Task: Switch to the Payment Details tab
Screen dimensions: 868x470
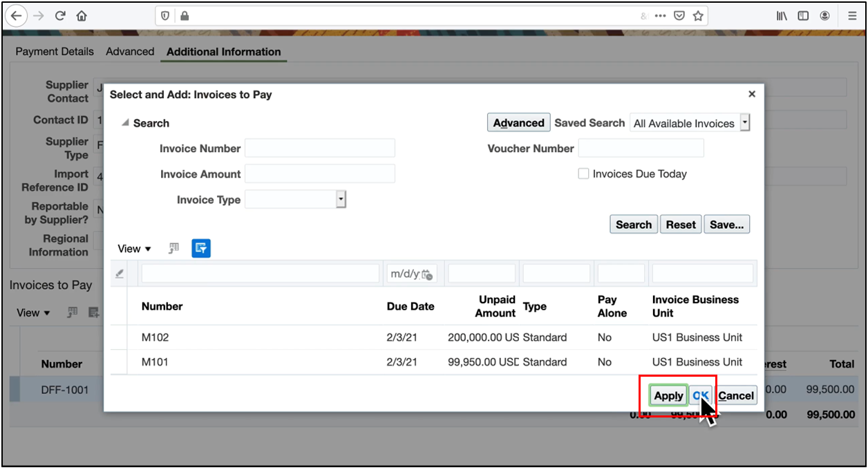Action: pos(55,52)
